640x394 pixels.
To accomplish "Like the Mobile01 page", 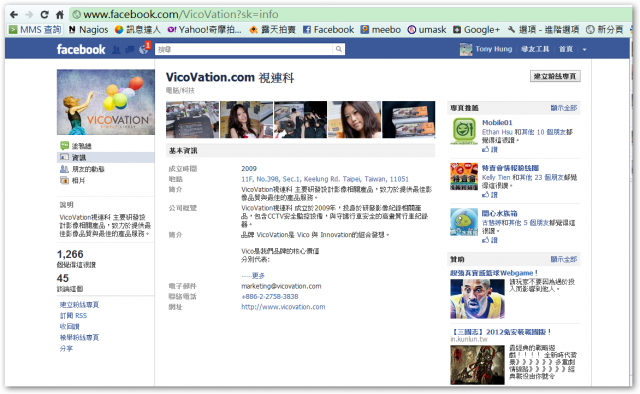I will point(490,149).
